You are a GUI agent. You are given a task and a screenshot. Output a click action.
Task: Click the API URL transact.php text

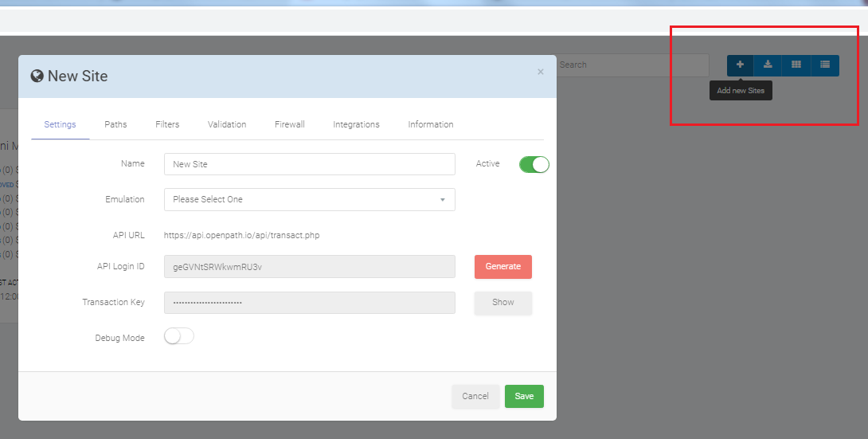click(x=242, y=235)
